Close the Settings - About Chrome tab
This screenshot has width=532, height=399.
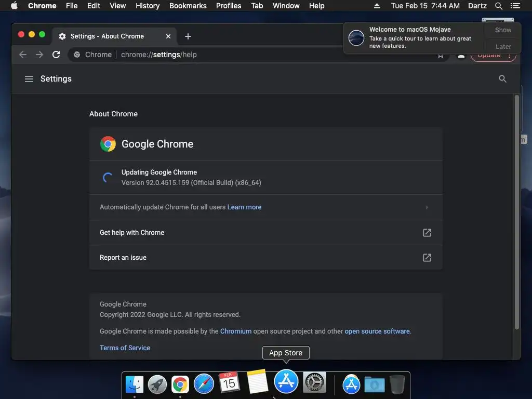[x=168, y=36]
